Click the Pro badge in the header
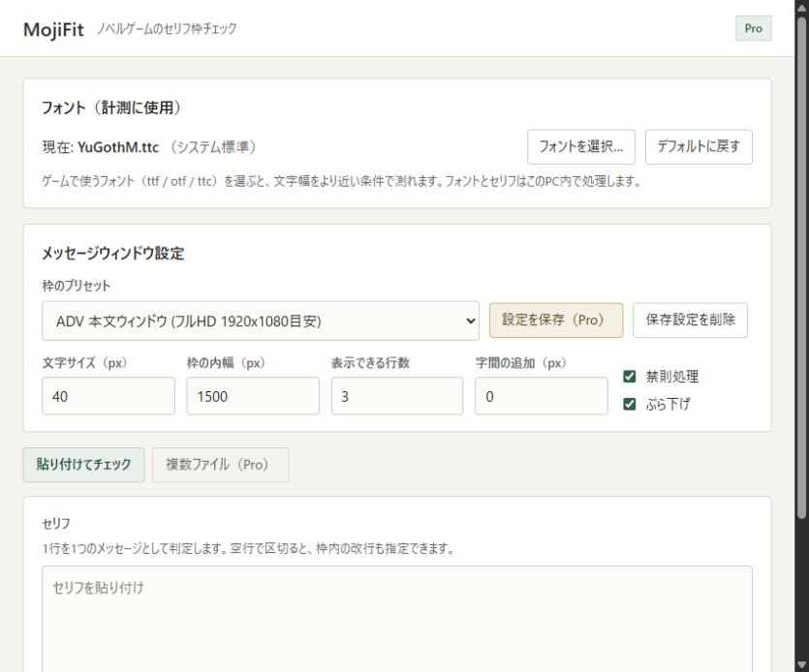 pyautogui.click(x=753, y=28)
